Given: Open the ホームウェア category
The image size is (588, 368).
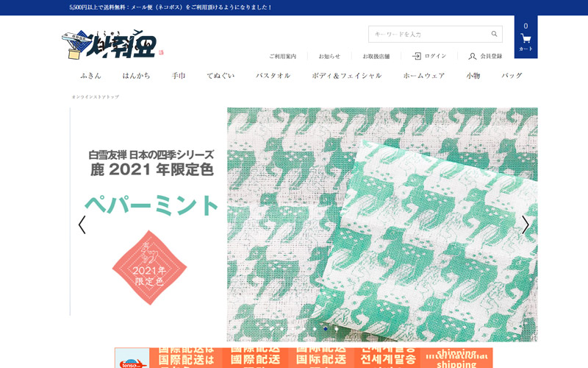Looking at the screenshot, I should (423, 76).
